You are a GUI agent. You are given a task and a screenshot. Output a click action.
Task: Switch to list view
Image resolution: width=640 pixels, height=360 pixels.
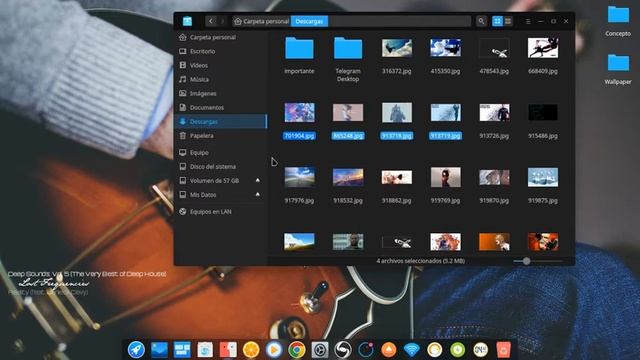pos(508,21)
